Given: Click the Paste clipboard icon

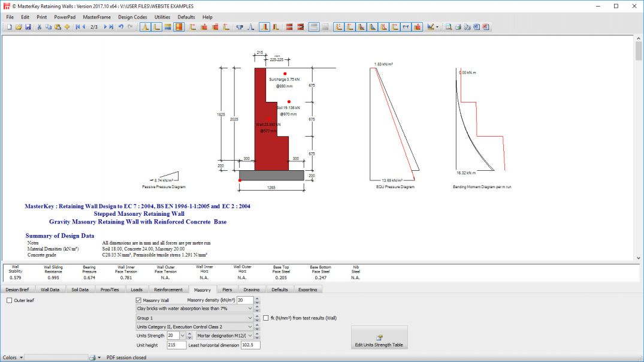Looking at the screenshot, I should click(x=58, y=27).
